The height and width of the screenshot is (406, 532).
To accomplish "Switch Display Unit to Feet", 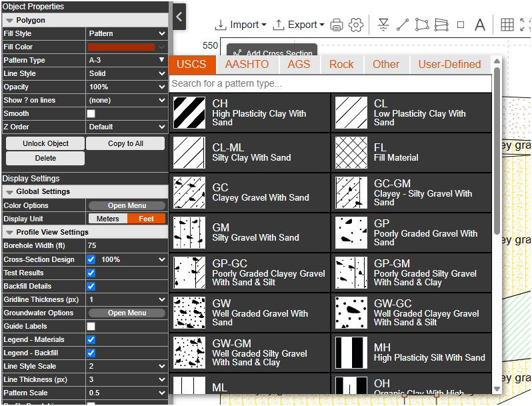I will click(146, 219).
